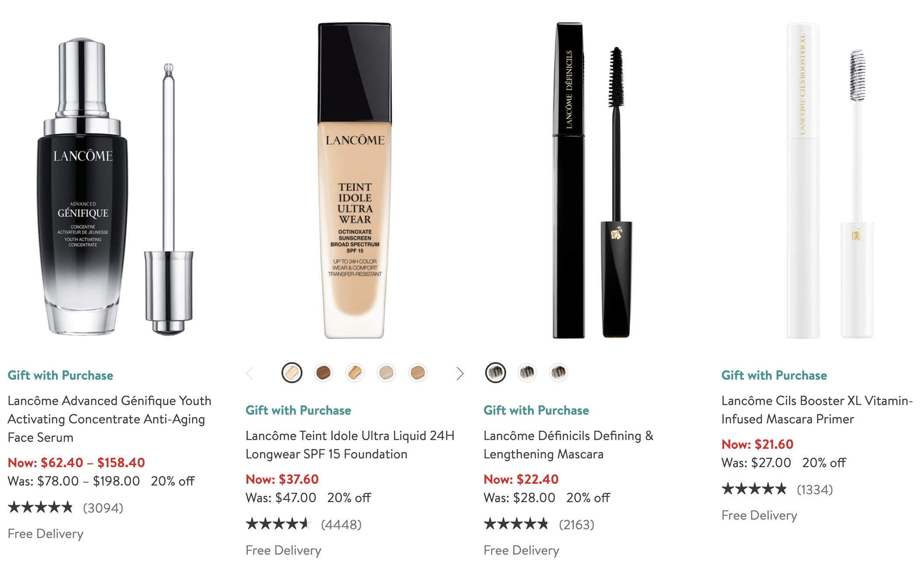Image resolution: width=924 pixels, height=566 pixels.
Task: Open Définicils Defining & Lengthening Mascara title
Action: point(568,445)
